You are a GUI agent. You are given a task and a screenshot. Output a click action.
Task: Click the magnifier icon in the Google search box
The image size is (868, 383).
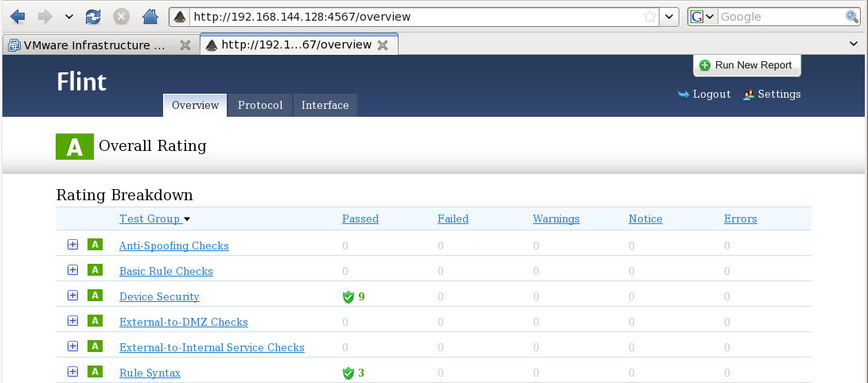[851, 17]
